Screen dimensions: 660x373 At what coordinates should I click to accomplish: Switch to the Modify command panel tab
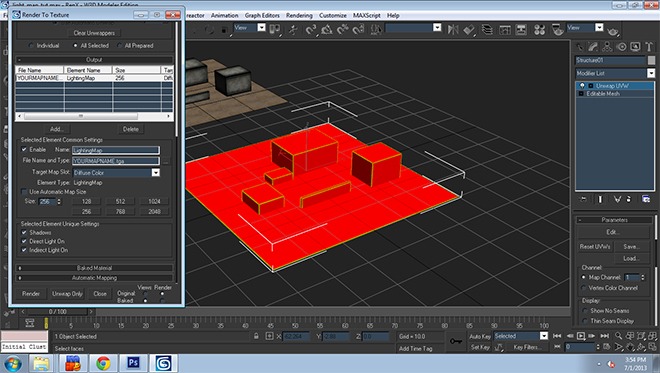point(593,47)
